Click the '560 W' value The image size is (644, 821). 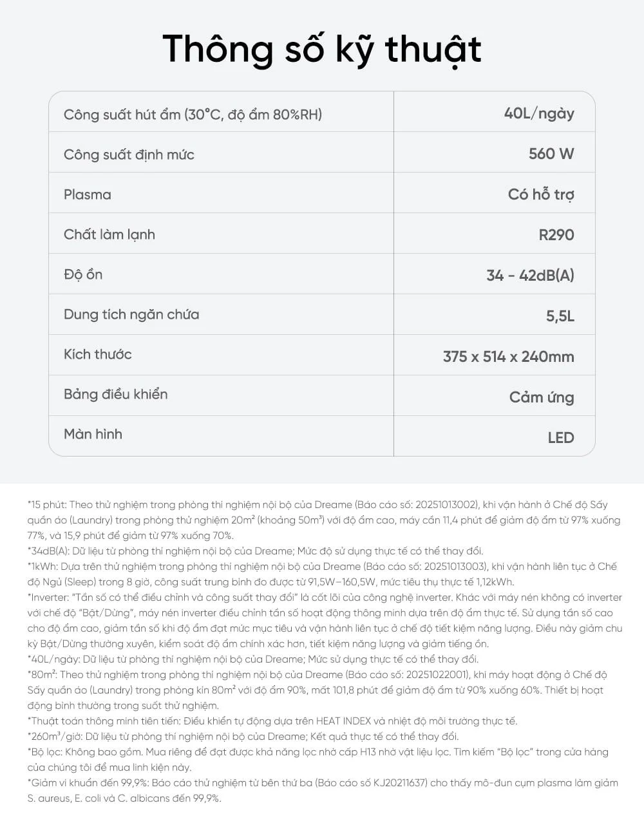[551, 153]
